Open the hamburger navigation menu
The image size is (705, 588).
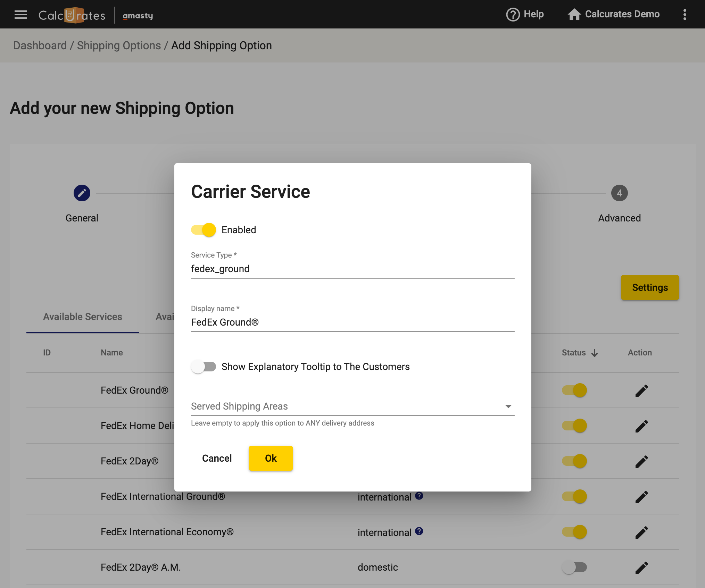point(21,15)
